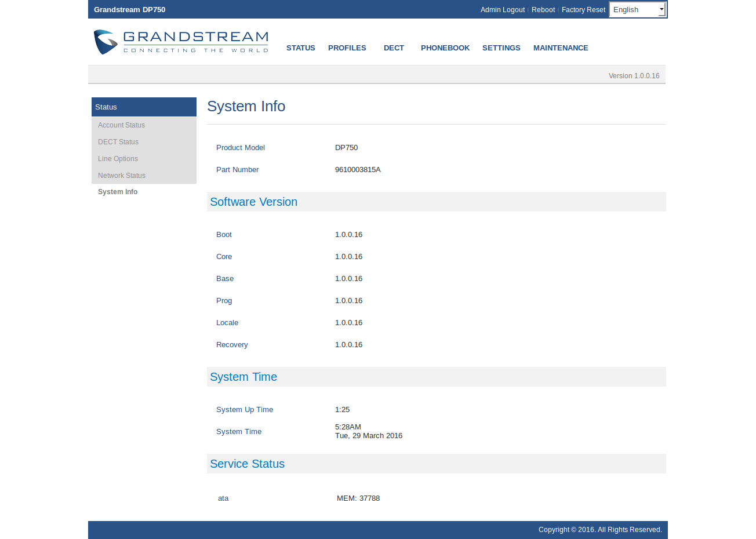Screen dimensions: 756x539
Task: Open the STATUS menu
Action: pos(300,48)
